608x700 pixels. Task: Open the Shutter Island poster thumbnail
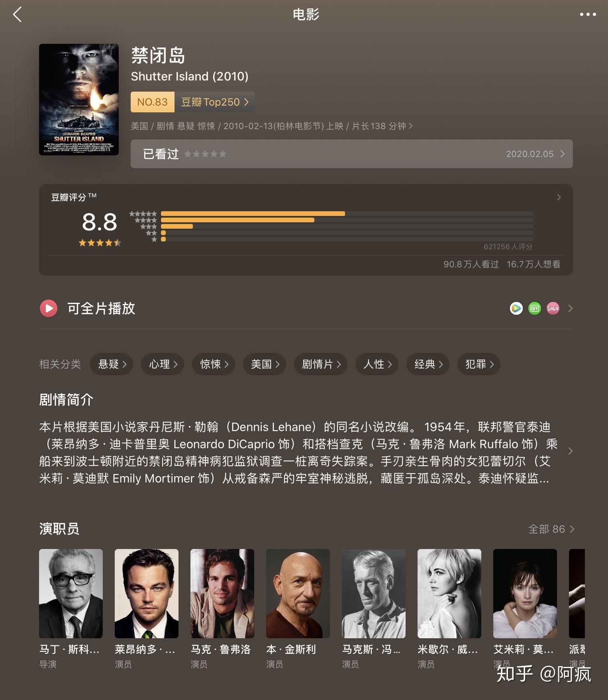click(x=79, y=100)
